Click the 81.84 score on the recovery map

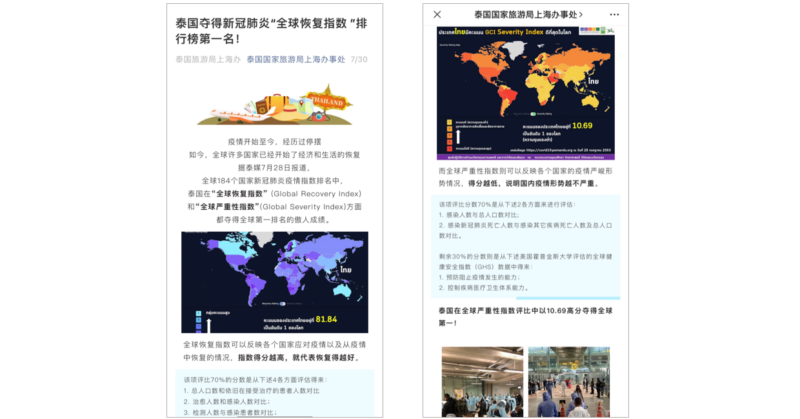(x=326, y=319)
